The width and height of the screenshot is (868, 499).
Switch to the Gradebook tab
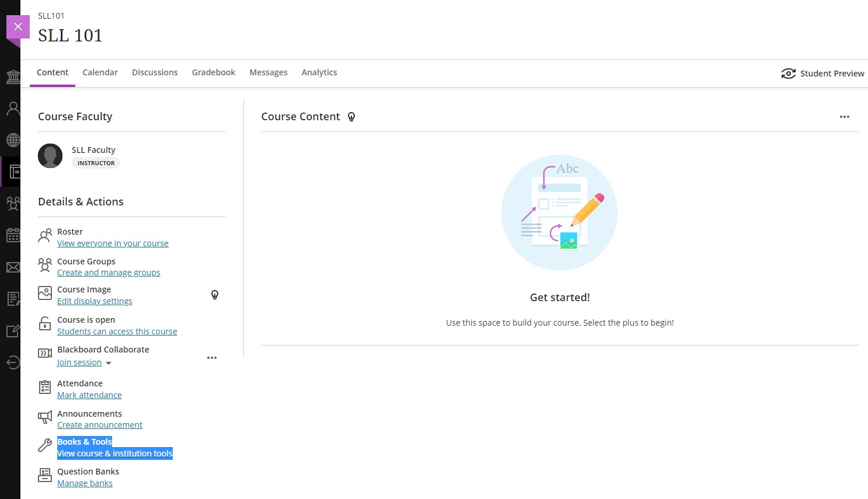point(214,72)
